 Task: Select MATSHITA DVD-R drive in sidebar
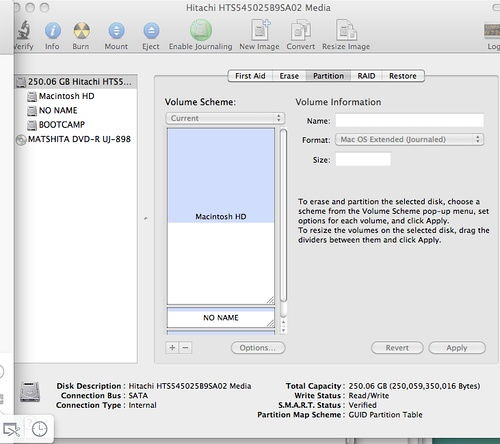79,139
